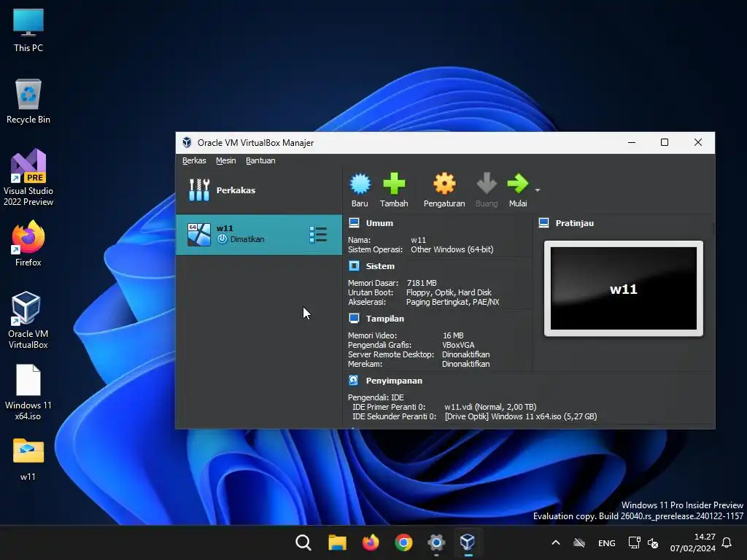
Task: Open This PC desktop icon
Action: coord(28,31)
